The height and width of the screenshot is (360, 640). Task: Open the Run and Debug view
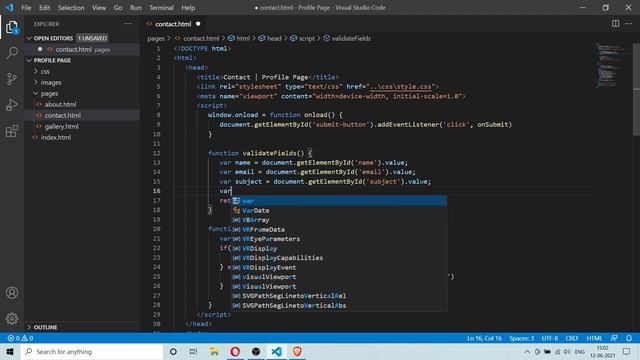pos(12,105)
